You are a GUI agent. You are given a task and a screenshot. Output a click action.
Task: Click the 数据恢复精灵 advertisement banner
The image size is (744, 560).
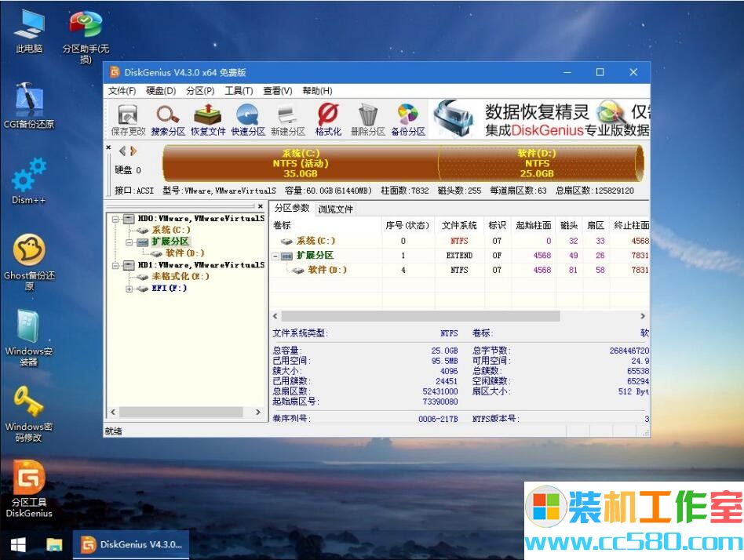point(539,119)
